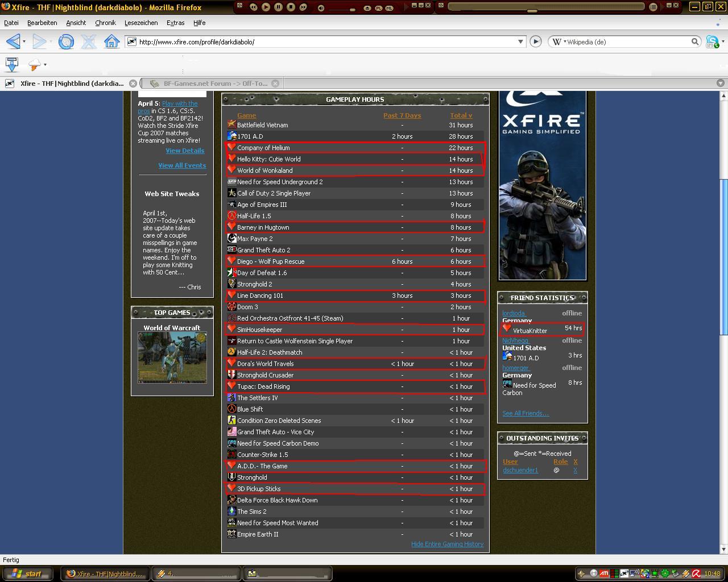Open the home page with the house icon
Screen dimensions: 728x582
pos(112,41)
